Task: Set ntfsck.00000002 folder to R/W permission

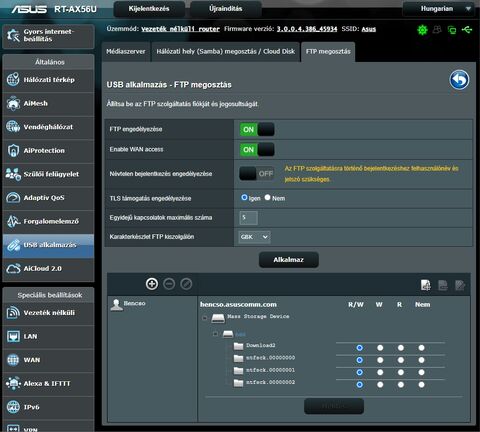Action: (359, 385)
